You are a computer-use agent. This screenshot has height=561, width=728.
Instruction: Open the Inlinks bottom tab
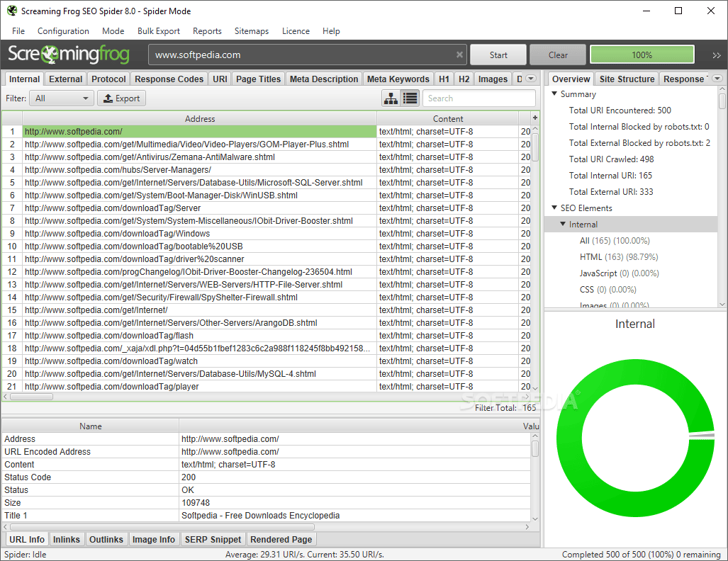67,540
